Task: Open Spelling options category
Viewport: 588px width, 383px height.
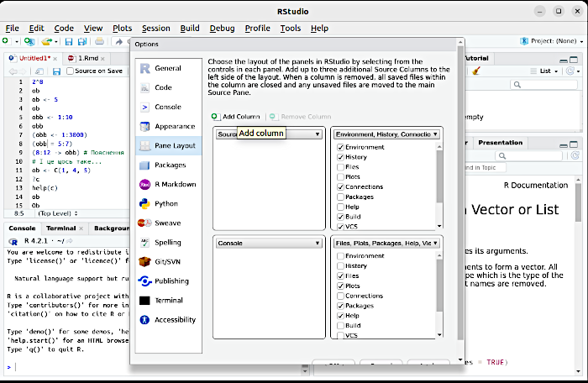Action: pos(168,243)
